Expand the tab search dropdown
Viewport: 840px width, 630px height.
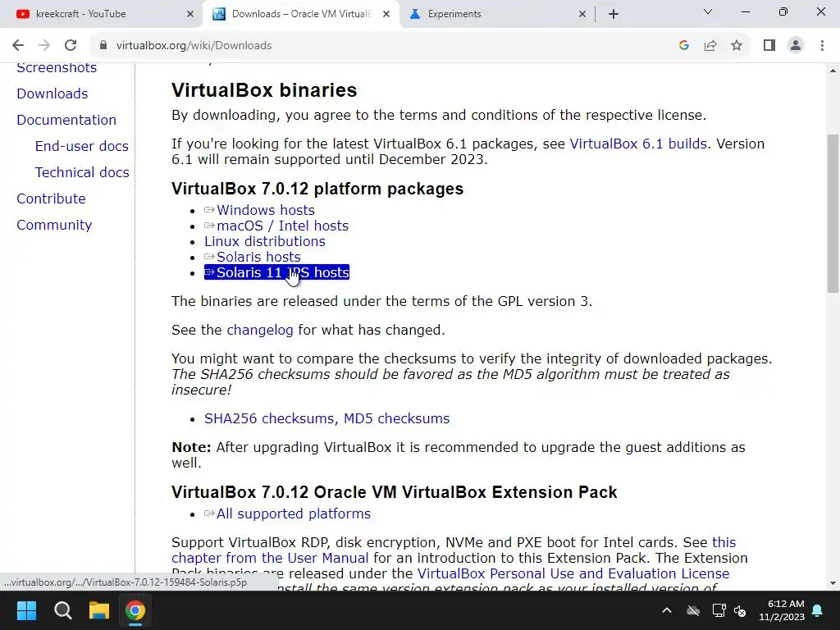[708, 11]
